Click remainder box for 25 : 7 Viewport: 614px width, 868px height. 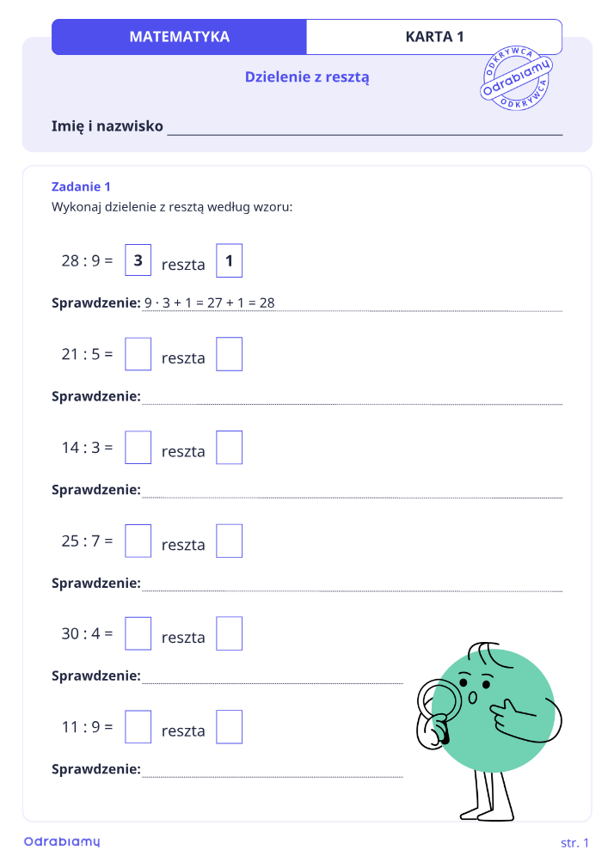[229, 541]
